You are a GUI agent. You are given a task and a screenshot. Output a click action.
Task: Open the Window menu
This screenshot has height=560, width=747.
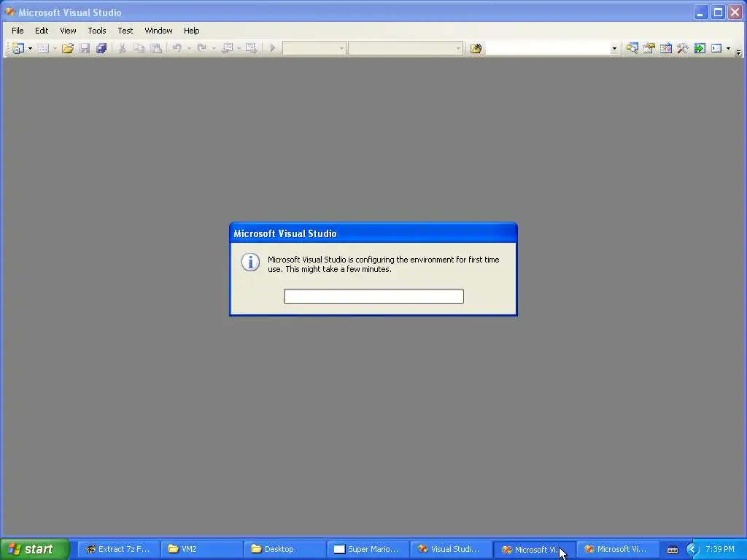158,31
